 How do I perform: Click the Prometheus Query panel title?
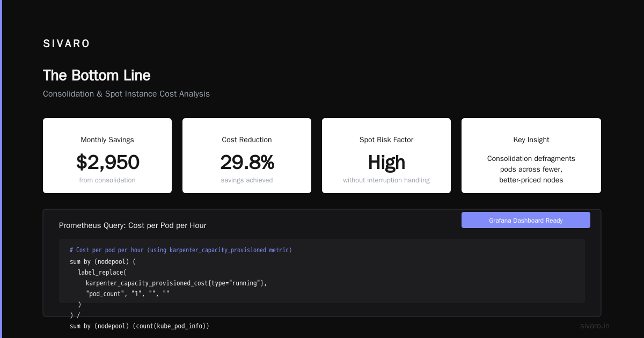point(133,225)
